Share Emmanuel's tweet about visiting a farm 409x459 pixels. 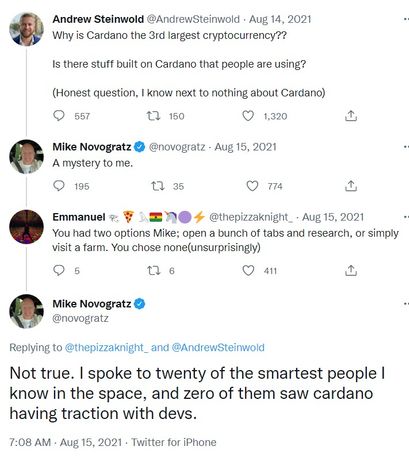tap(351, 270)
